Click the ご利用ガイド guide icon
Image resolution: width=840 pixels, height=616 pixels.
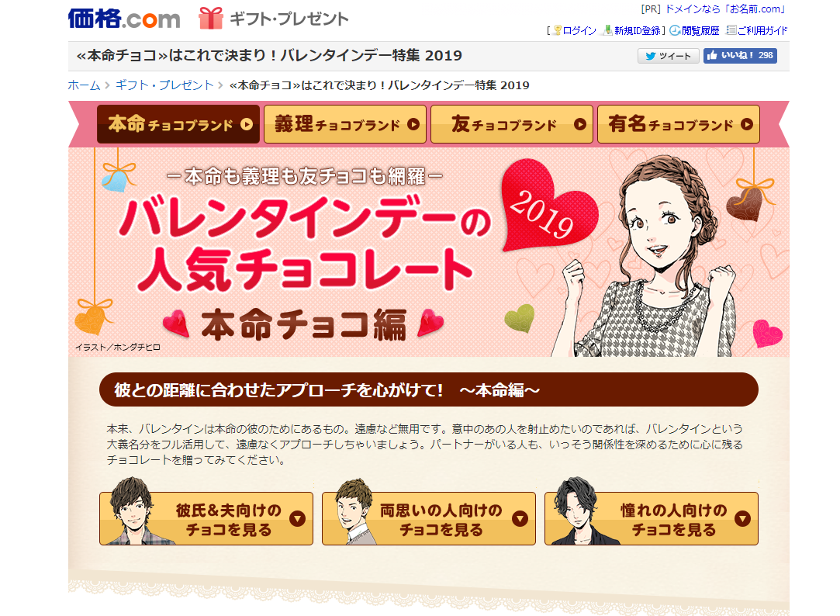pos(731,30)
